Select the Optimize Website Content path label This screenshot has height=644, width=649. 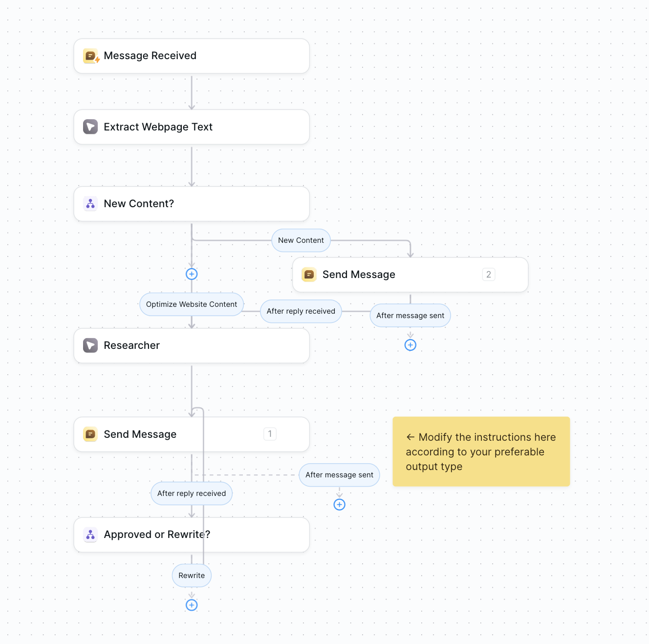[x=191, y=304]
